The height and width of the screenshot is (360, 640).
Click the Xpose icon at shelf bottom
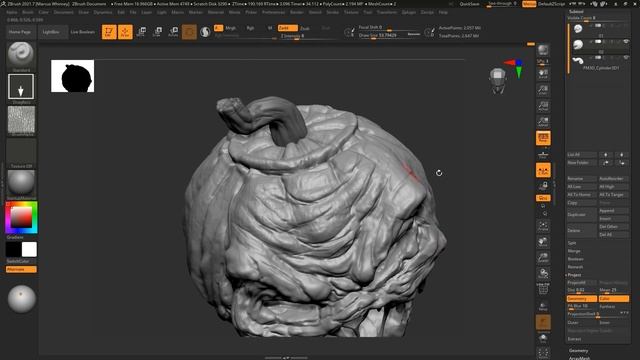click(543, 353)
